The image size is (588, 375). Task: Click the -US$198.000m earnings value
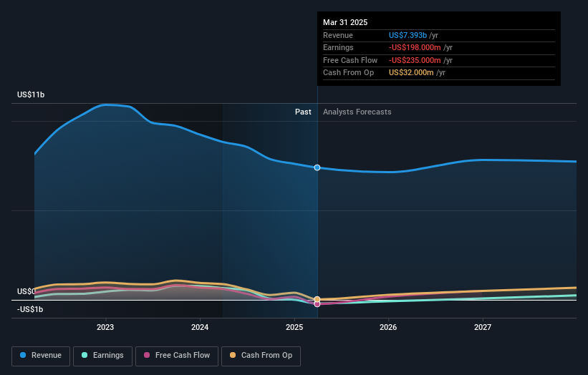pyautogui.click(x=415, y=47)
